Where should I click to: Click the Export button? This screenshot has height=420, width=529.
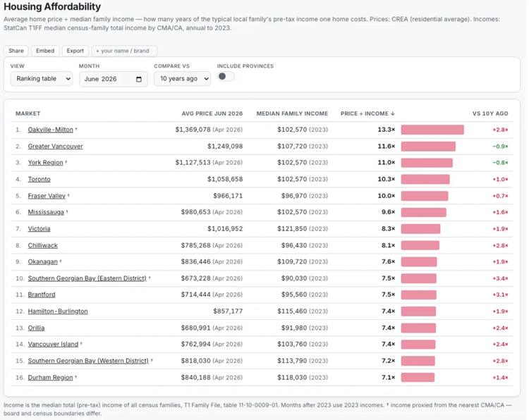point(75,51)
